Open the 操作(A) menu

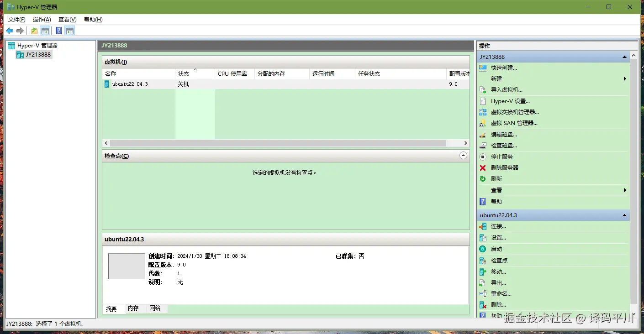(42, 20)
